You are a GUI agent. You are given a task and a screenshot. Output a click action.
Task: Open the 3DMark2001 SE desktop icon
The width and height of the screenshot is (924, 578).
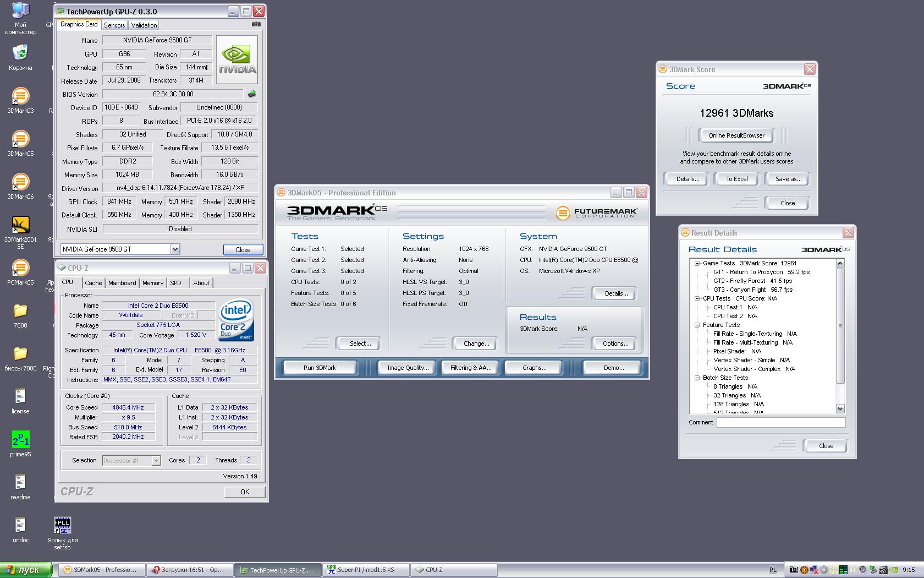(x=20, y=224)
